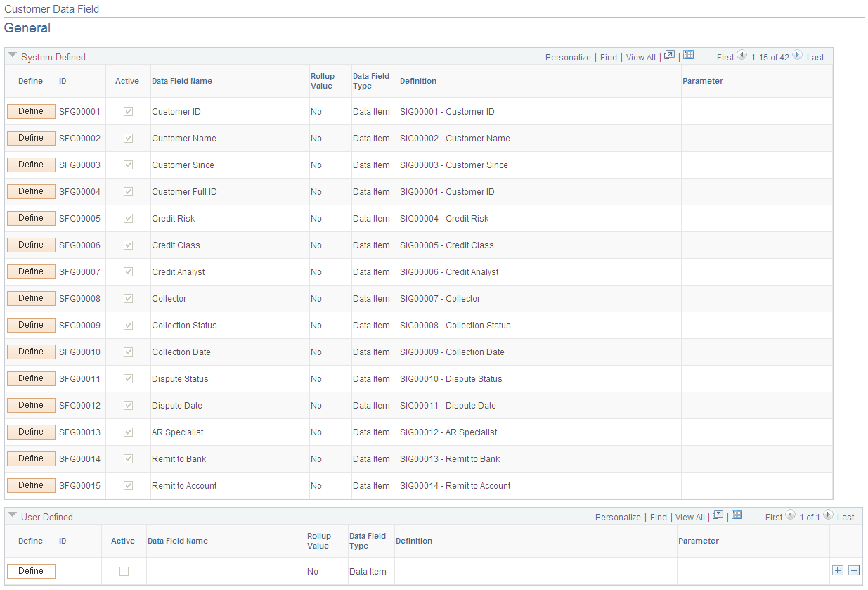This screenshot has height=590, width=868.
Task: Click the Define button for SFG00005
Action: tap(31, 218)
